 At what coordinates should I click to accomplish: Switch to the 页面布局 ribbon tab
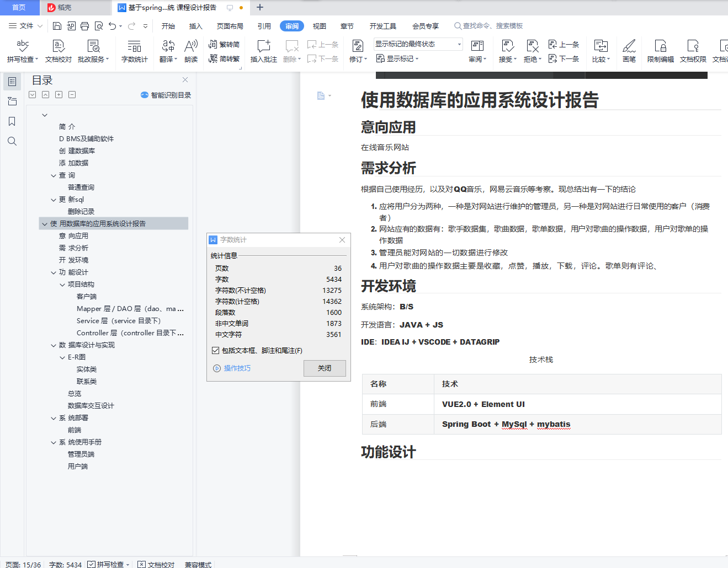pos(230,26)
